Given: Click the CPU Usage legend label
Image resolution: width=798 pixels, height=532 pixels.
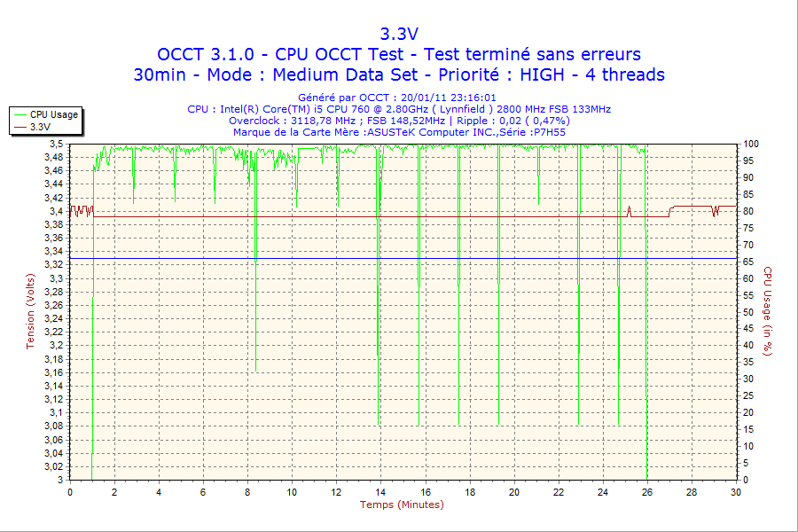Looking at the screenshot, I should click(54, 114).
